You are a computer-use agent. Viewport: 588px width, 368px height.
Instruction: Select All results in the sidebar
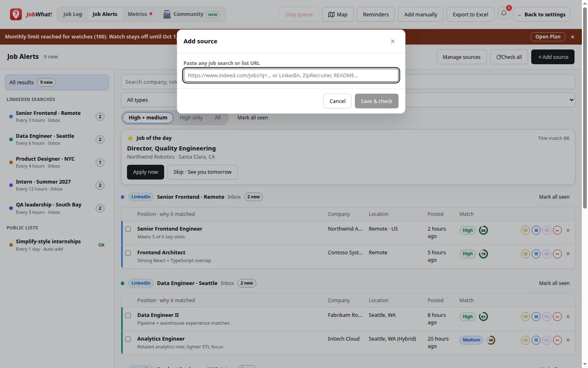click(57, 82)
